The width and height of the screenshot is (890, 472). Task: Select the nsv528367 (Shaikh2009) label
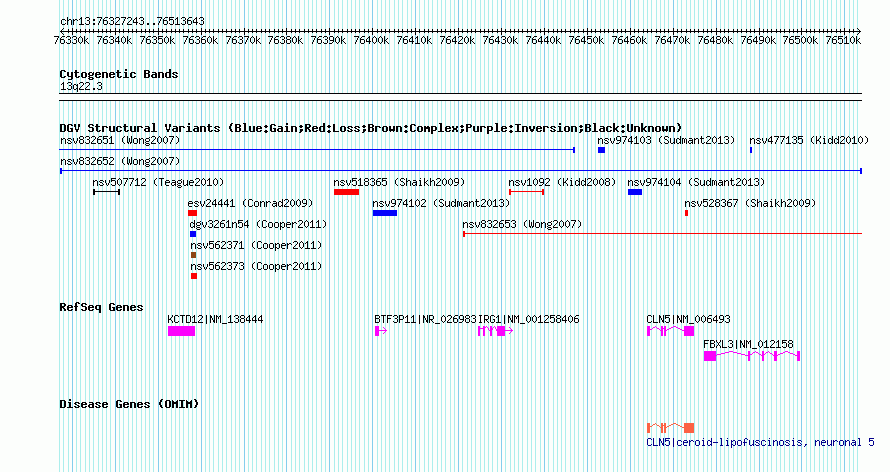tap(750, 203)
